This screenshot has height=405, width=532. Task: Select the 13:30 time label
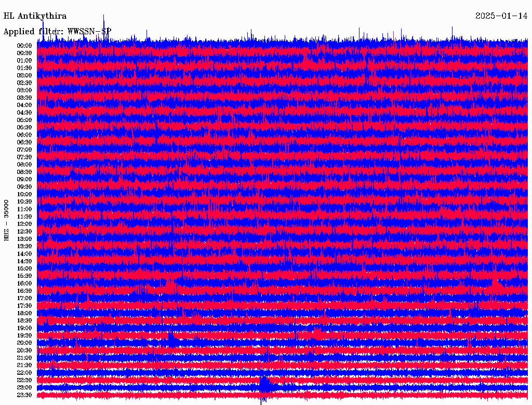24,247
